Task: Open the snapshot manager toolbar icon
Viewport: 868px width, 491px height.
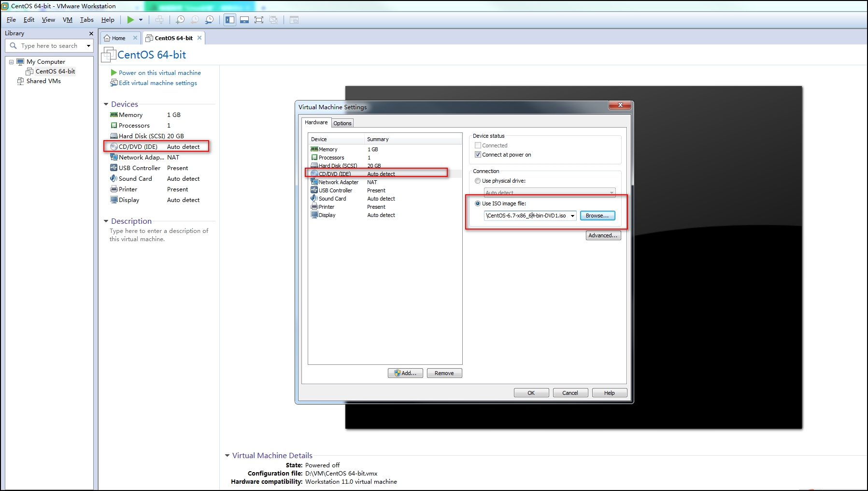Action: point(209,20)
